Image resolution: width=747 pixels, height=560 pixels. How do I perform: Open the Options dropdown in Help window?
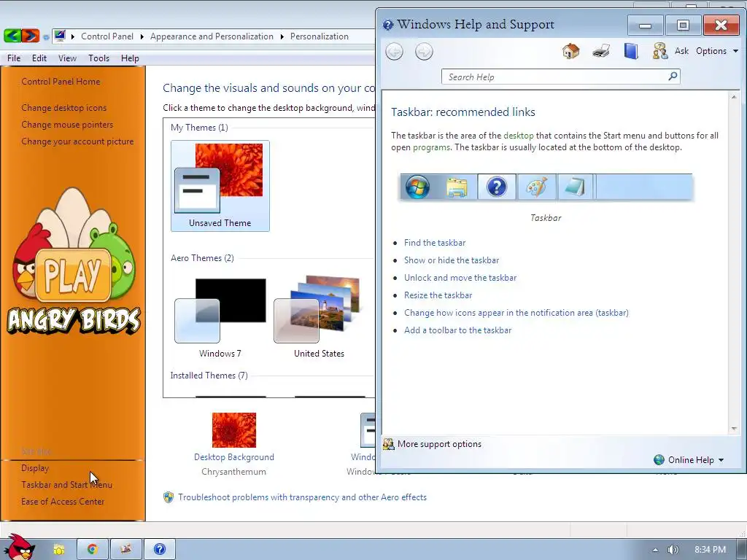[717, 51]
